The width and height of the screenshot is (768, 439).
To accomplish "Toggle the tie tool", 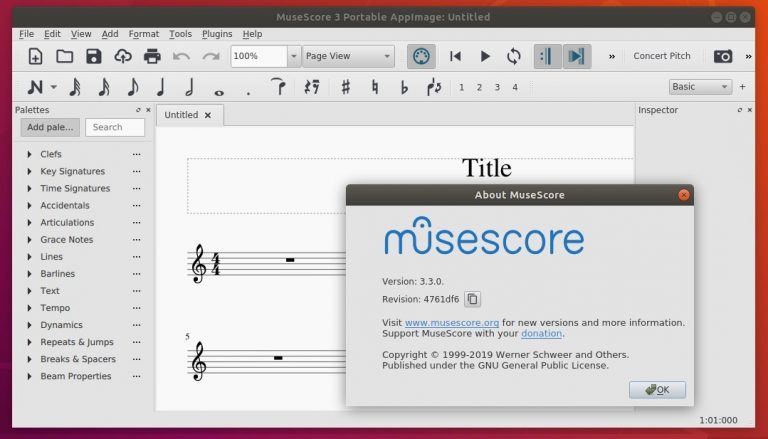I will [x=278, y=86].
